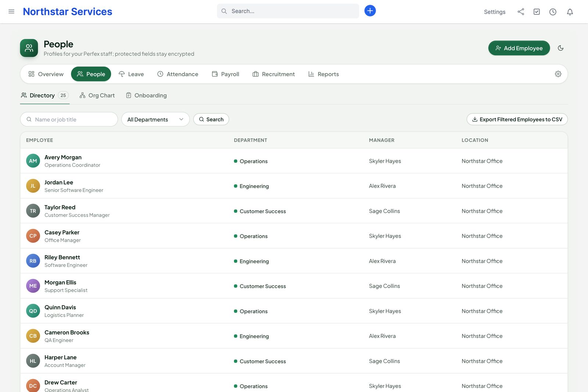588x392 pixels.
Task: Click the Northstar Services logo text
Action: [68, 11]
